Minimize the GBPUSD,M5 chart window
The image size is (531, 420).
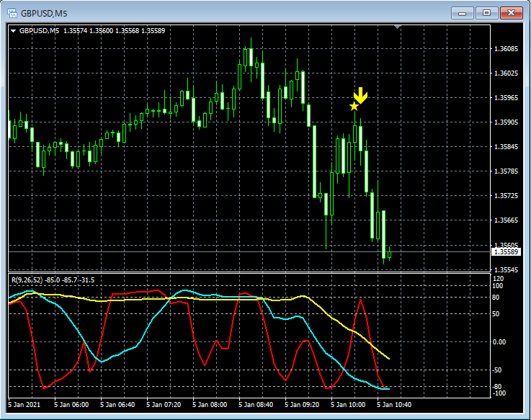[462, 13]
